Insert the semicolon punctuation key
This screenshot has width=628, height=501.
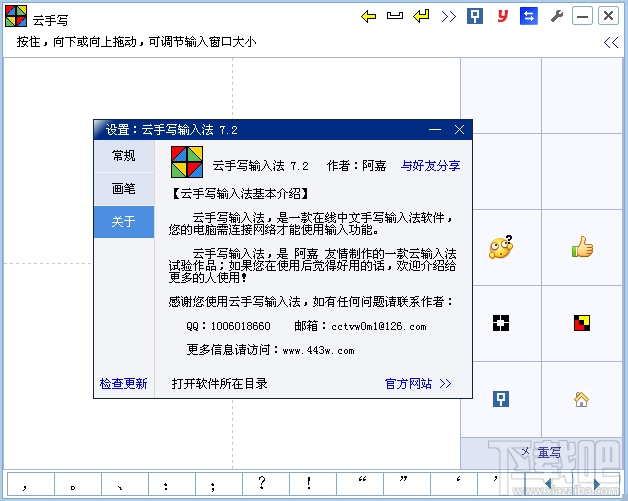219,484
